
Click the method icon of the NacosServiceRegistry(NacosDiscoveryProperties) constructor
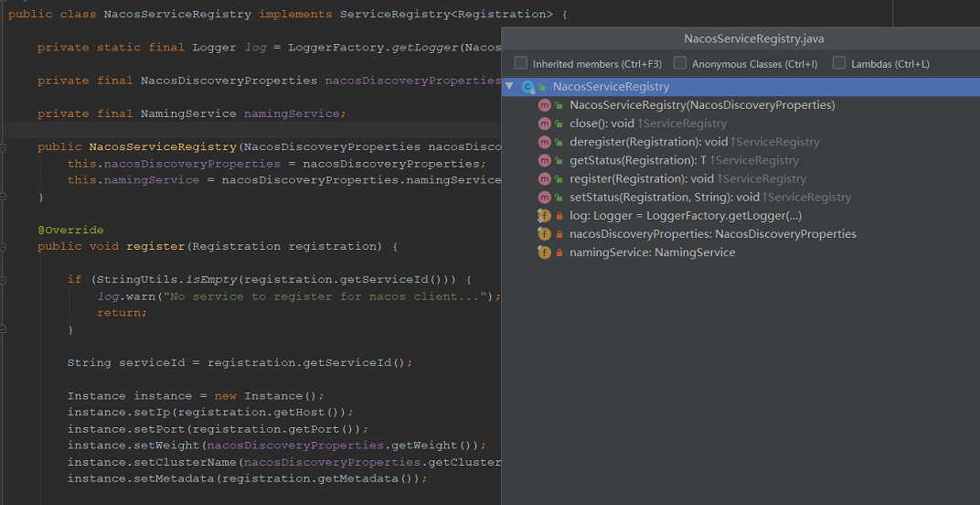(x=544, y=105)
